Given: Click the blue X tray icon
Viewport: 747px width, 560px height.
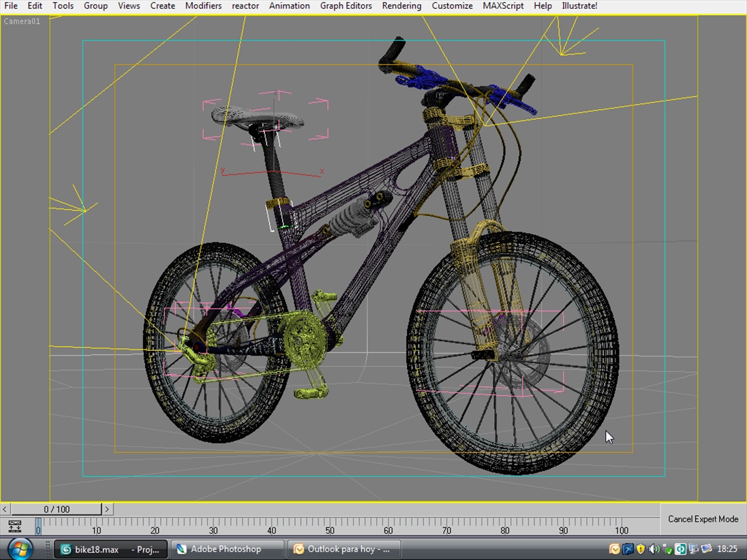Looking at the screenshot, I should coord(628,549).
